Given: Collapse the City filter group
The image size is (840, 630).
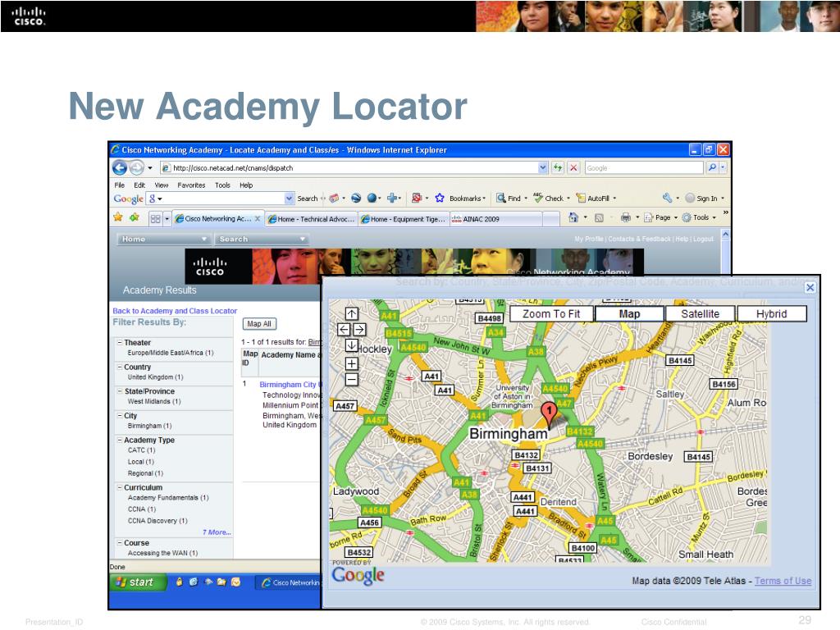Looking at the screenshot, I should click(x=120, y=415).
